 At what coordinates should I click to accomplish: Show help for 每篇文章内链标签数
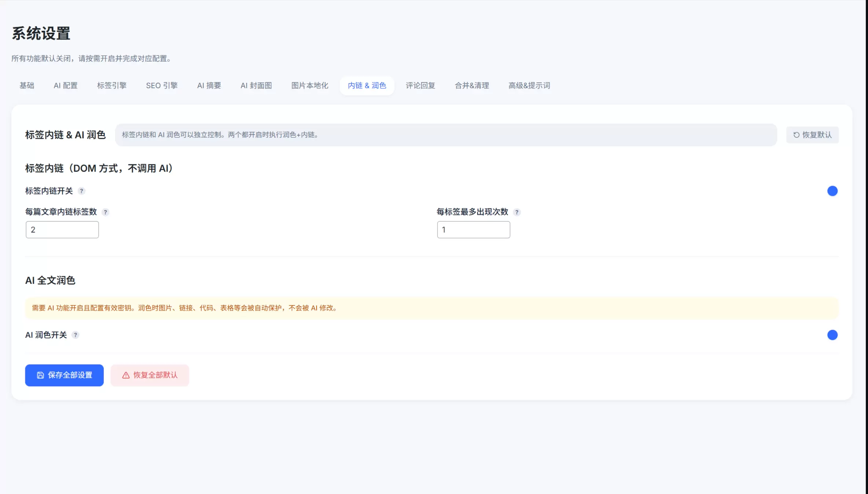click(105, 212)
